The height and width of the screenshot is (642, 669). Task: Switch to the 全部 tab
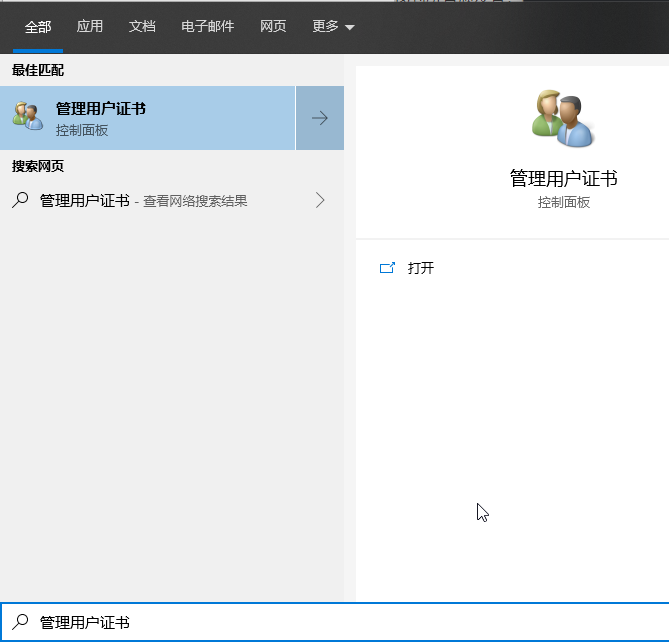pyautogui.click(x=38, y=27)
